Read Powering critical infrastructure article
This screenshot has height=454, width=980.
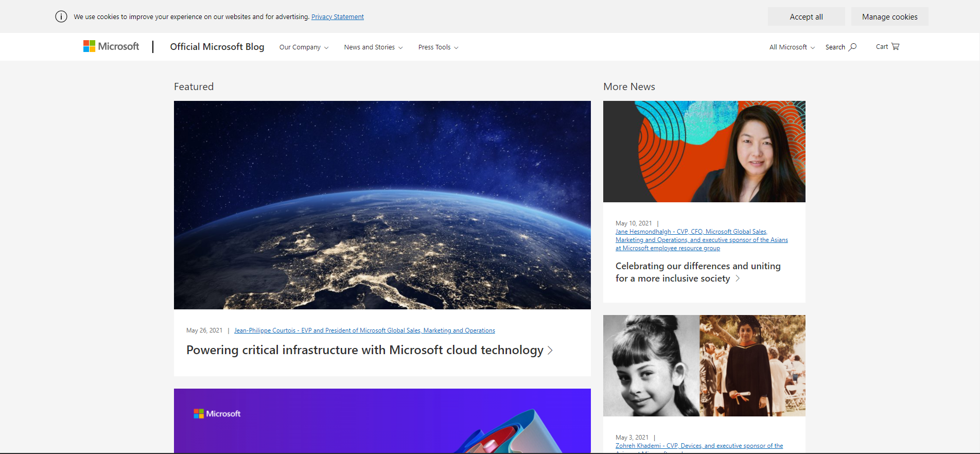(364, 350)
